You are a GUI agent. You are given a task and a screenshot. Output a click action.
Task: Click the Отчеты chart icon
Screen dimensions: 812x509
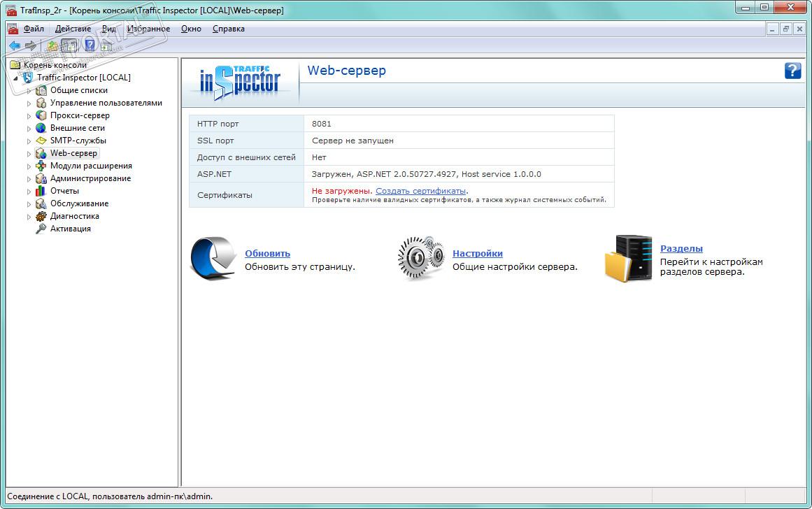click(x=41, y=191)
